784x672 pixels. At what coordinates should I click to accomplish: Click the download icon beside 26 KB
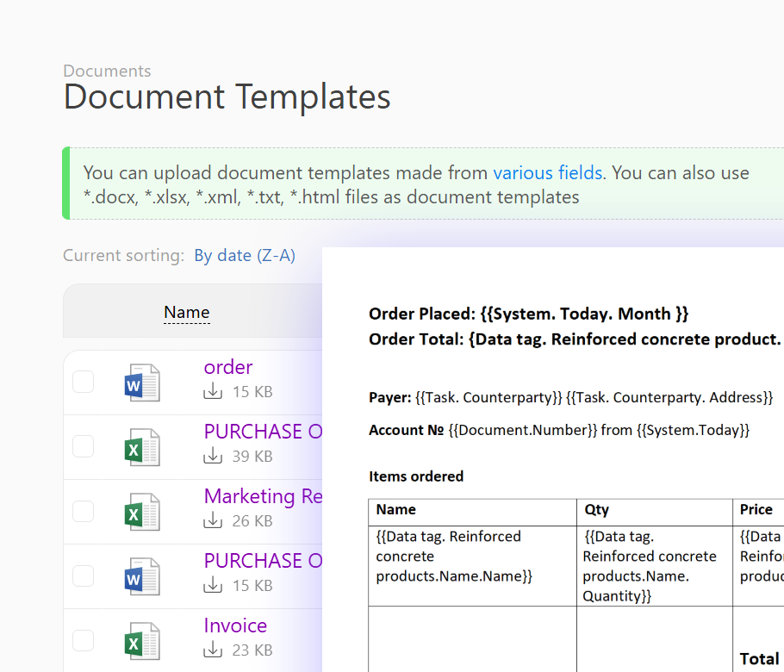tap(213, 520)
